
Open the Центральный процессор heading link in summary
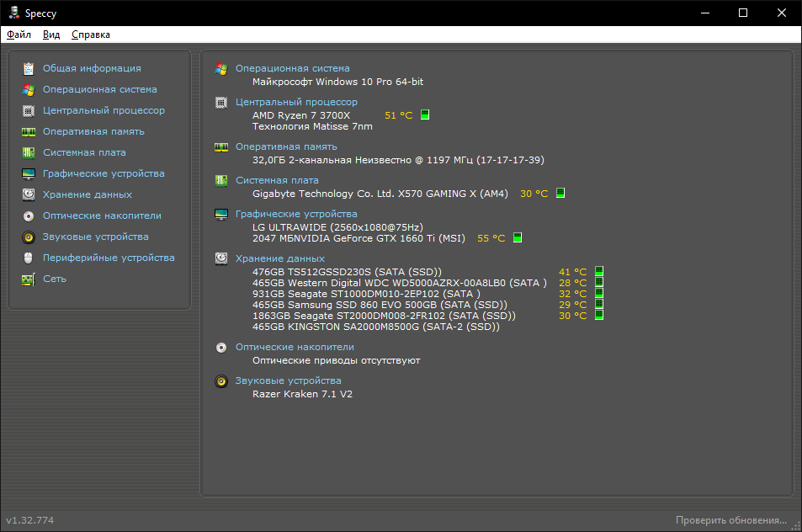(x=297, y=102)
